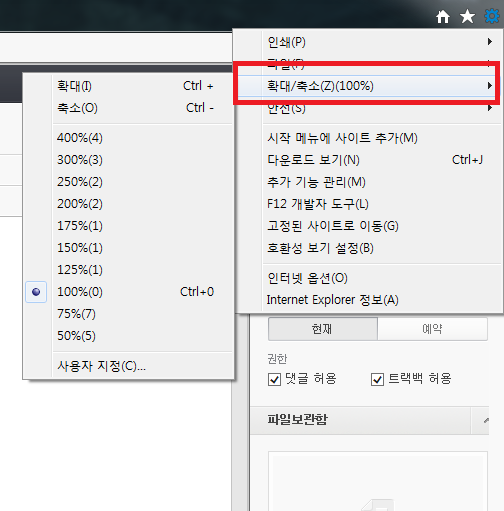The height and width of the screenshot is (511, 504).
Task: Collapse the 파일보관함 panel arrow
Action: tap(486, 420)
